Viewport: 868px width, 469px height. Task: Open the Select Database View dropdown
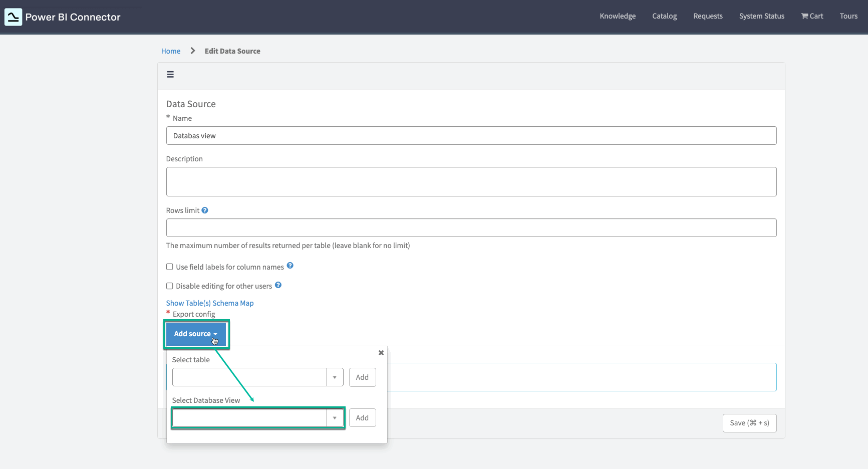335,417
